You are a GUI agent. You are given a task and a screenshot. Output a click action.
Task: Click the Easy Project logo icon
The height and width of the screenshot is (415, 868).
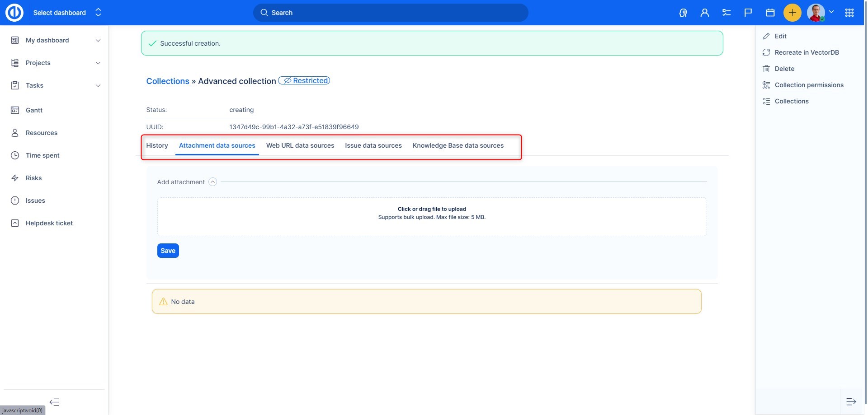14,13
